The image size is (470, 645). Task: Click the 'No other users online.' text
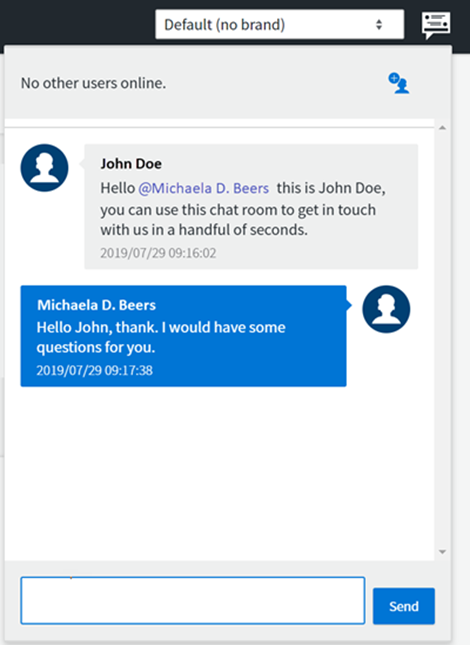(x=93, y=83)
